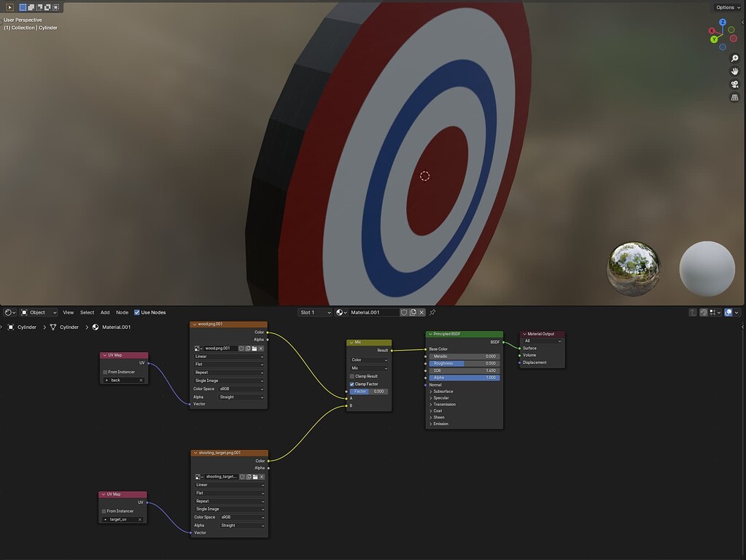Enable From Instancer on the target UV Map node
Image resolution: width=746 pixels, height=560 pixels.
tap(103, 511)
